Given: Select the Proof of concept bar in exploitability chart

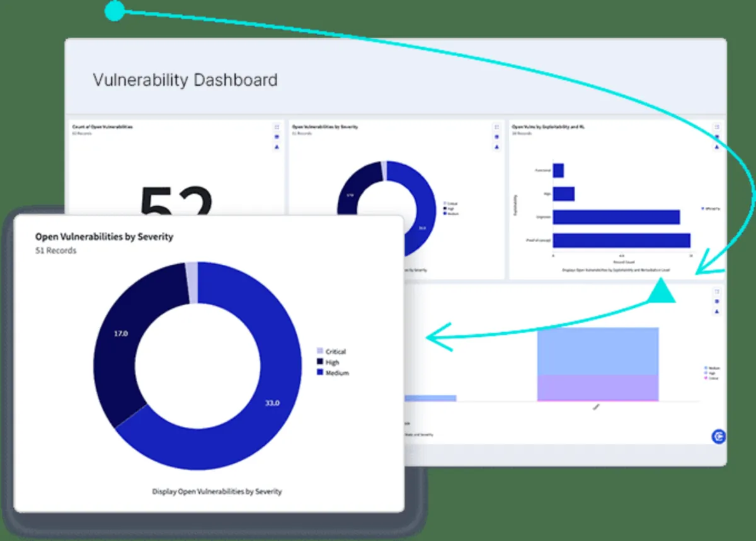Looking at the screenshot, I should coord(622,240).
